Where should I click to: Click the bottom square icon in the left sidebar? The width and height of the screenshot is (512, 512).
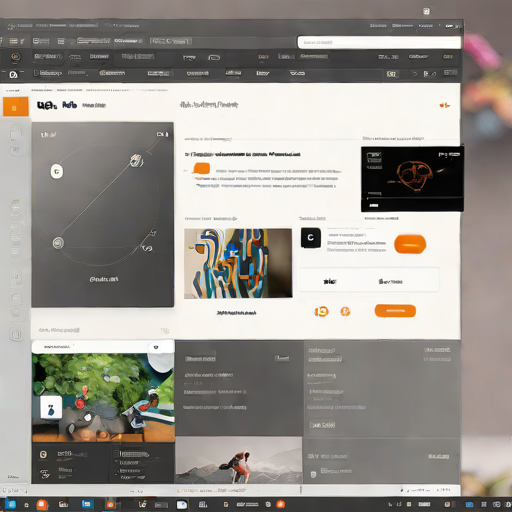16,334
